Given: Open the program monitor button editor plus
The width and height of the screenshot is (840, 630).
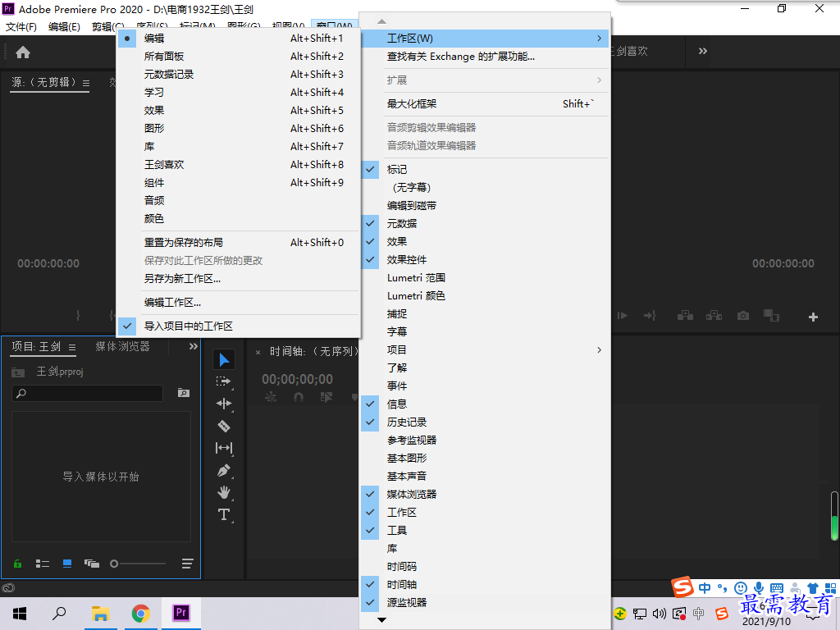Looking at the screenshot, I should click(813, 317).
